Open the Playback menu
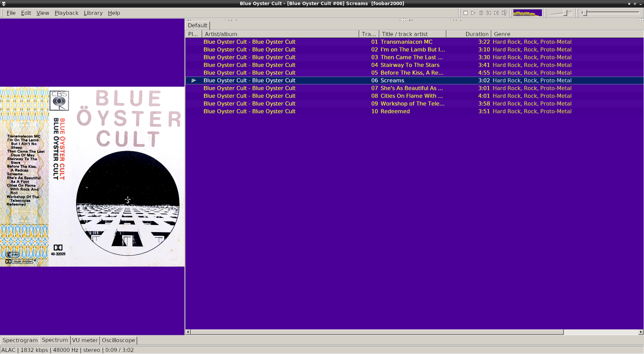This screenshot has height=354, width=644. 66,13
